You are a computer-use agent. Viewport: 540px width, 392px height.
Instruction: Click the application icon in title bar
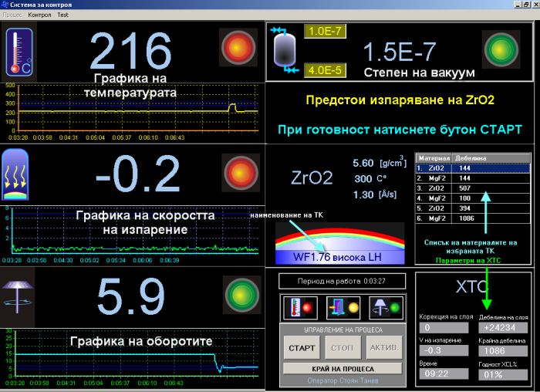5,5
